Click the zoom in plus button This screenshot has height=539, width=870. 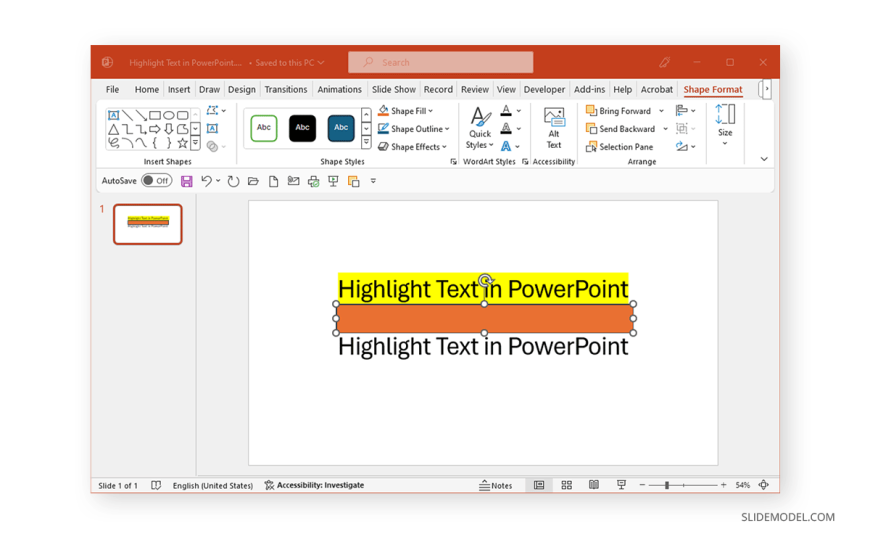724,485
